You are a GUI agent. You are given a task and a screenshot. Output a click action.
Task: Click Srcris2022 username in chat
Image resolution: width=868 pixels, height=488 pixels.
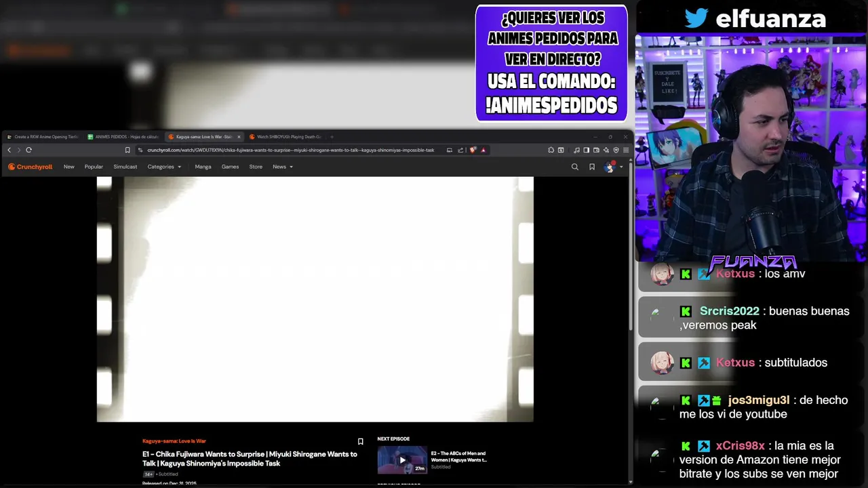point(729,311)
